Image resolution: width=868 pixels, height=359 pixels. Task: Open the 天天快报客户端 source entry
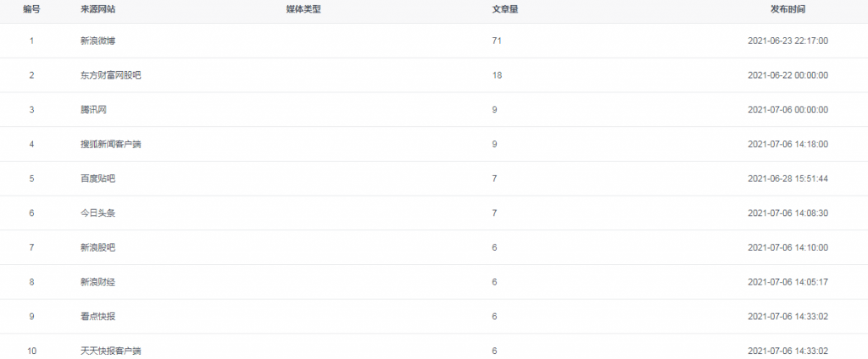110,351
